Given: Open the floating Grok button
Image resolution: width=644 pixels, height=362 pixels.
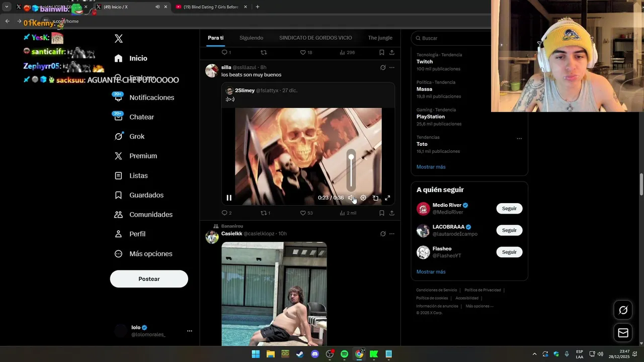Looking at the screenshot, I should (623, 310).
